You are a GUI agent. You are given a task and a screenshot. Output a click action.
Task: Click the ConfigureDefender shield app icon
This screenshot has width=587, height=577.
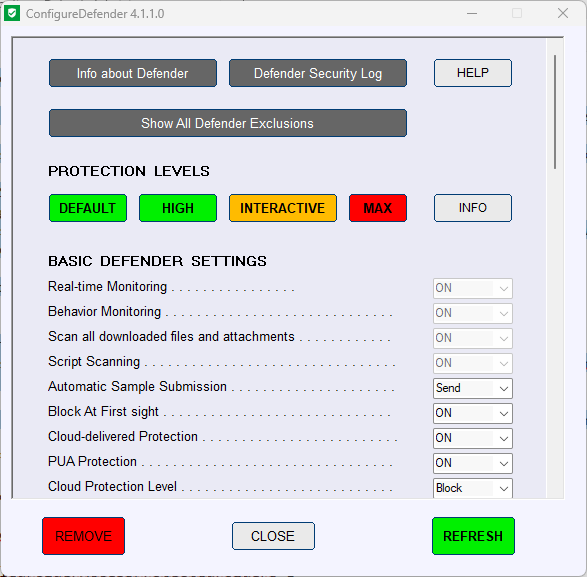[x=12, y=14]
